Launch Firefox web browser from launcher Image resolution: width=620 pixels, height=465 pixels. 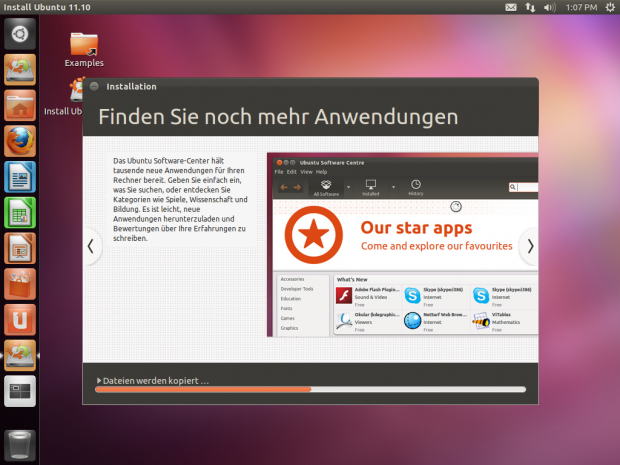[x=20, y=141]
